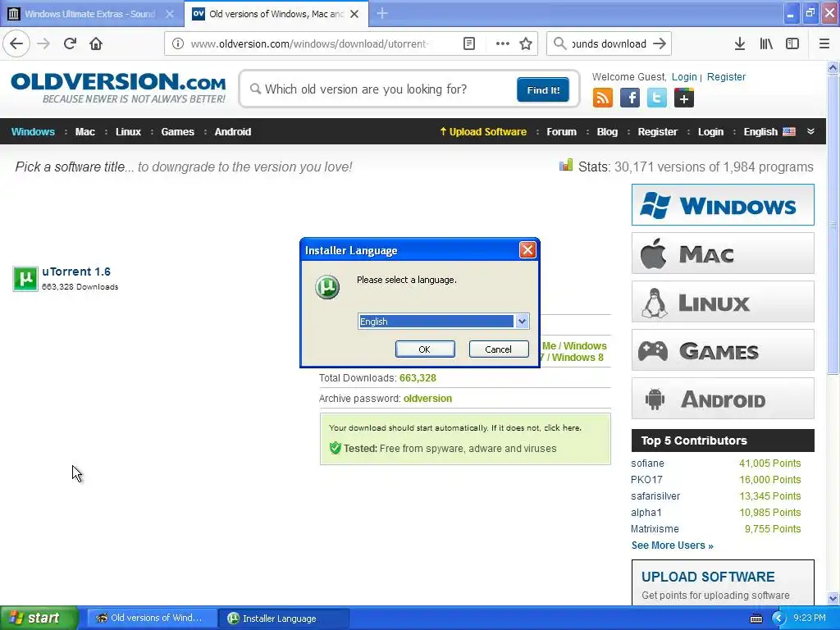
Task: Submit search with the arrow icon
Action: click(x=660, y=43)
